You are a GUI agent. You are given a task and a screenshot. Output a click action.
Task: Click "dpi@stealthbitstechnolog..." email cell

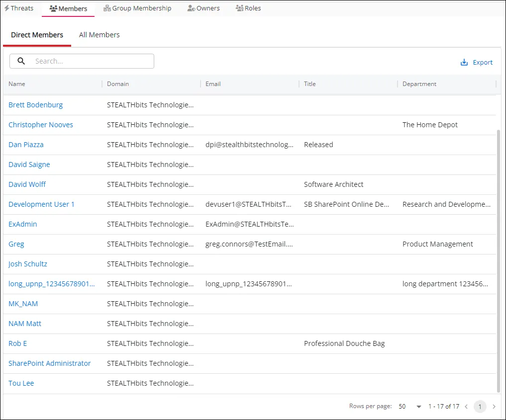[x=249, y=145]
